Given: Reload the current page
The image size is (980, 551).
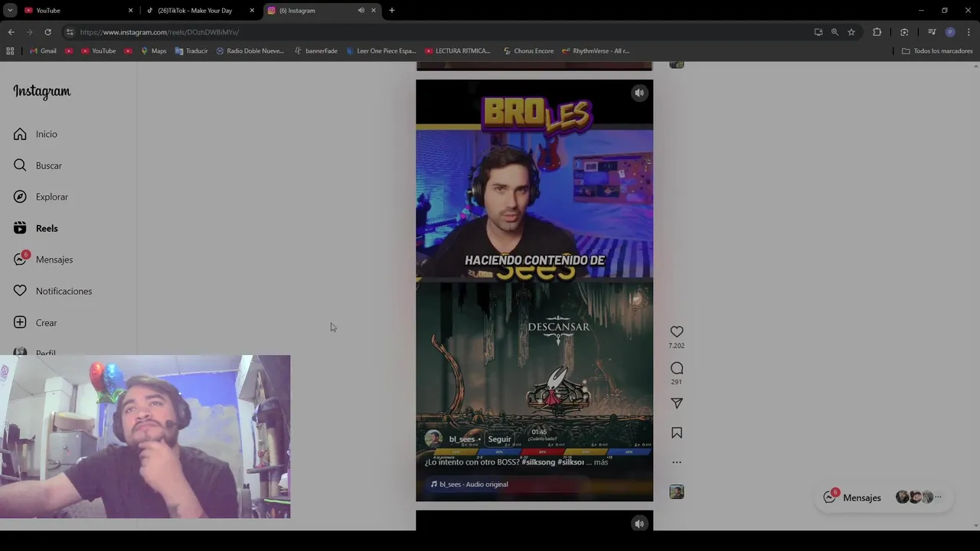Looking at the screenshot, I should click(x=47, y=32).
